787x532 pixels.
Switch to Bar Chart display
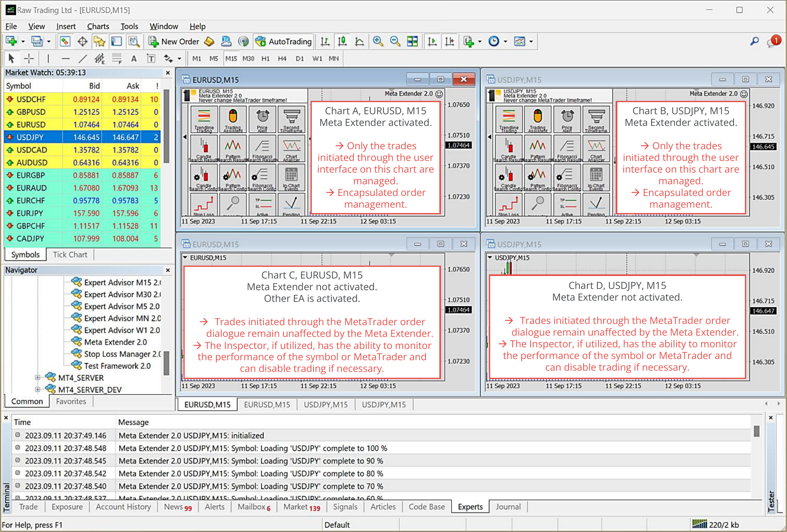click(325, 41)
